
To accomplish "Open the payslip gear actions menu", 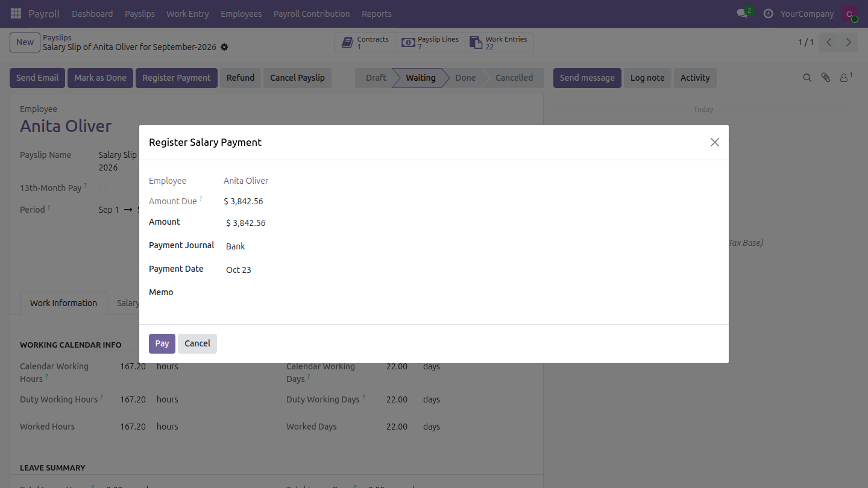I will point(224,47).
